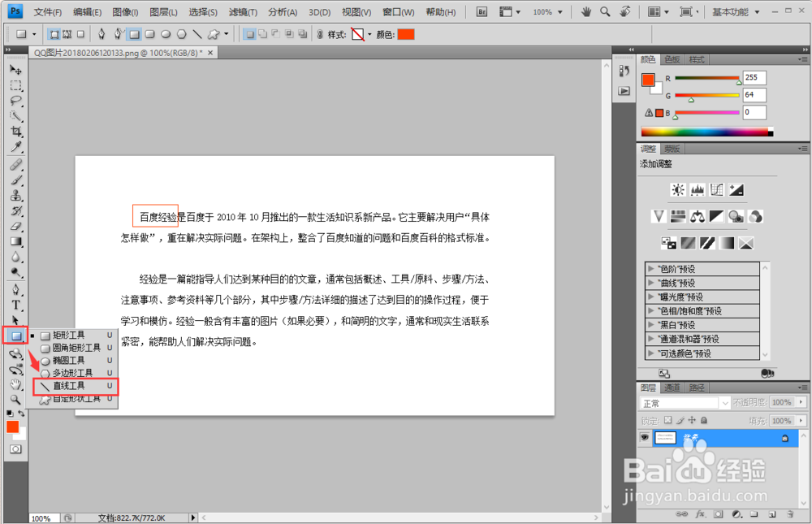Image resolution: width=812 pixels, height=524 pixels.
Task: Click the delete layer trash button
Action: pos(790,514)
